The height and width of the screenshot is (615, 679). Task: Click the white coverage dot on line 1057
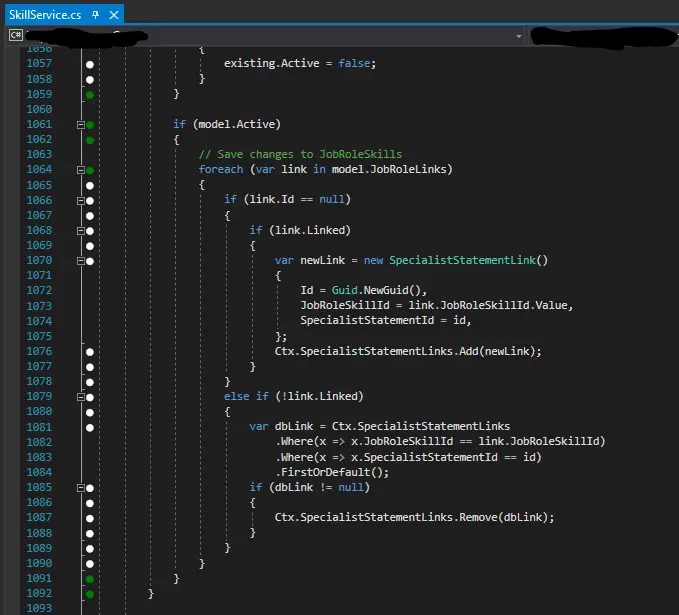pyautogui.click(x=90, y=65)
